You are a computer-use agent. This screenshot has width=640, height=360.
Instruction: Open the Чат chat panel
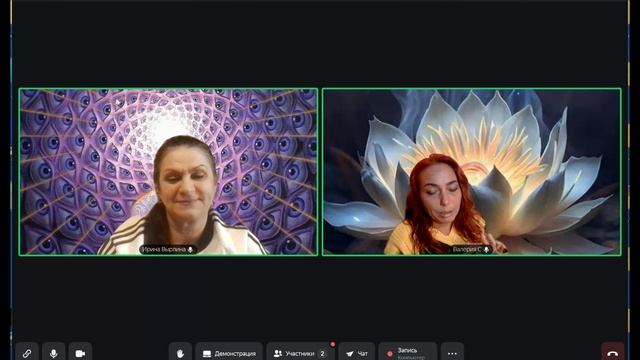coord(357,352)
